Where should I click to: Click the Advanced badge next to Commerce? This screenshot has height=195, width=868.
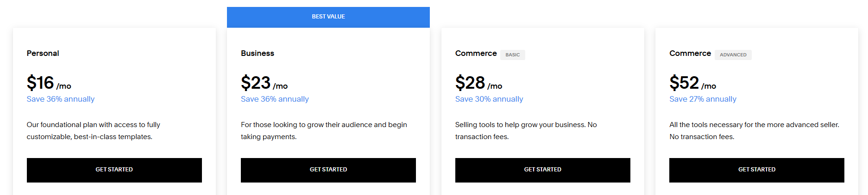click(x=733, y=55)
